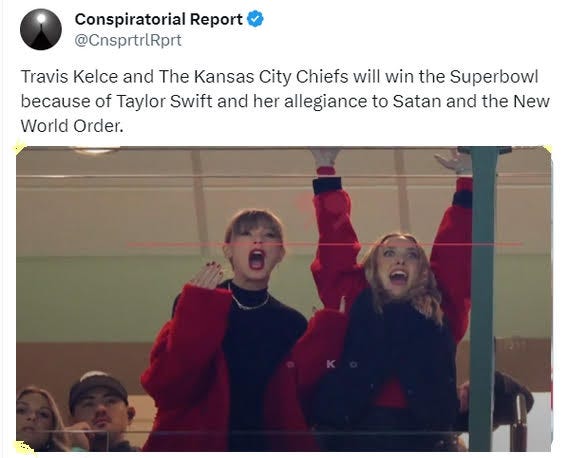Click the teal support pillar in the photo
The height and width of the screenshot is (458, 568).
pyautogui.click(x=484, y=298)
